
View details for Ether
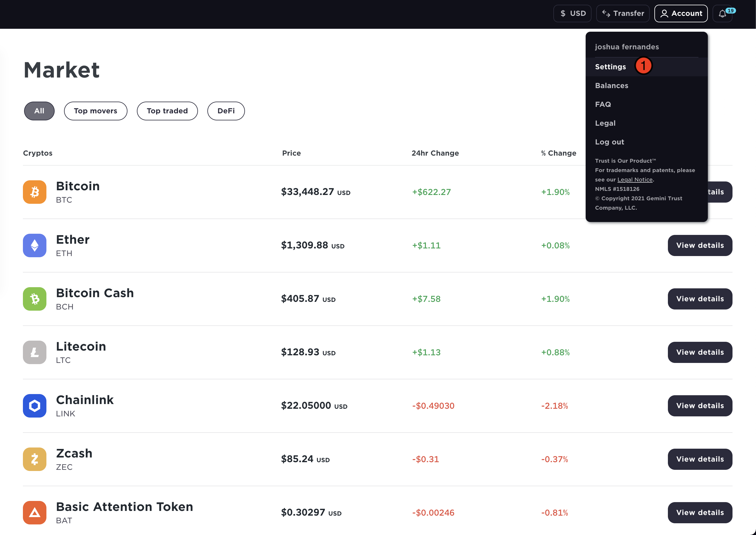point(700,245)
